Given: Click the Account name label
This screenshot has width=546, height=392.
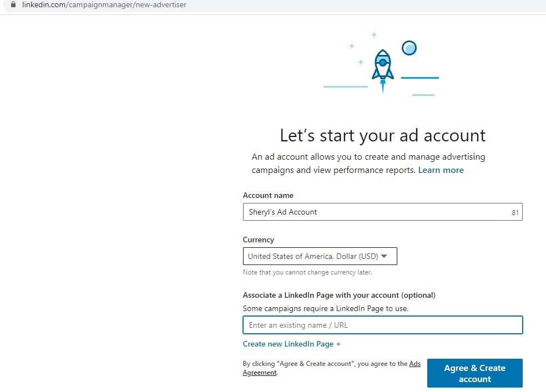Looking at the screenshot, I should click(x=268, y=195).
